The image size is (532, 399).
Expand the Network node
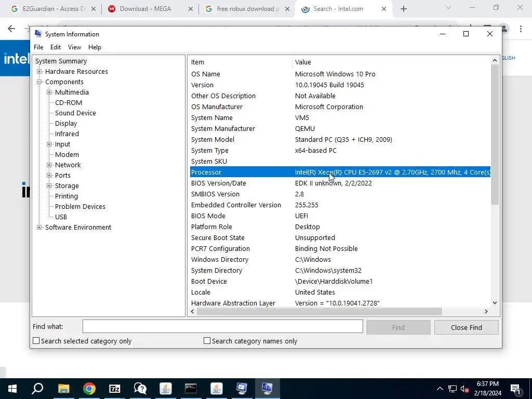click(x=49, y=165)
